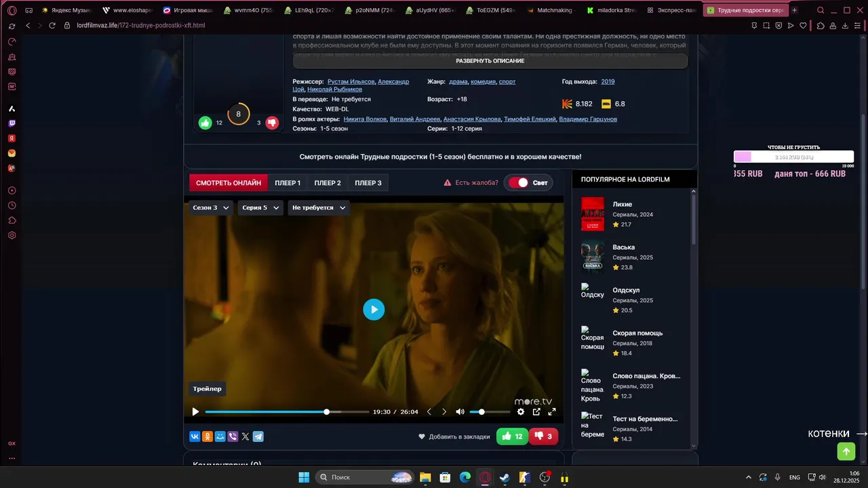Switch to ПЛЕЕР 1 tab
Viewport: 868px width, 488px height.
(x=288, y=183)
